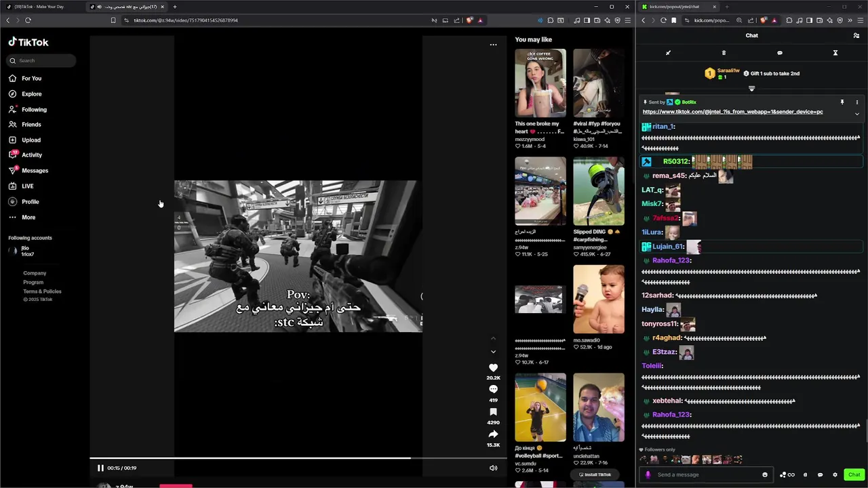Viewport: 868px width, 488px height.
Task: Open the Program footer link
Action: [x=33, y=282]
